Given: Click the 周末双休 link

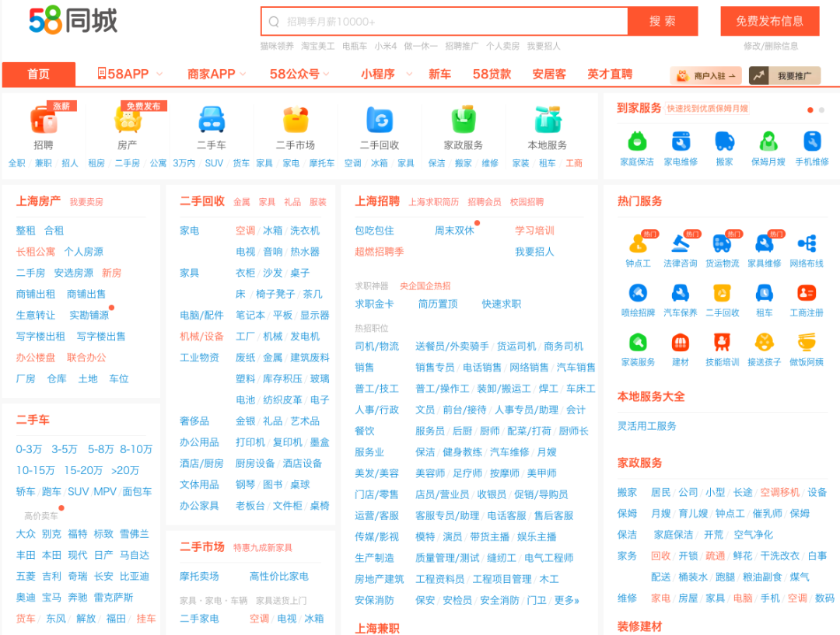Looking at the screenshot, I should 454,231.
